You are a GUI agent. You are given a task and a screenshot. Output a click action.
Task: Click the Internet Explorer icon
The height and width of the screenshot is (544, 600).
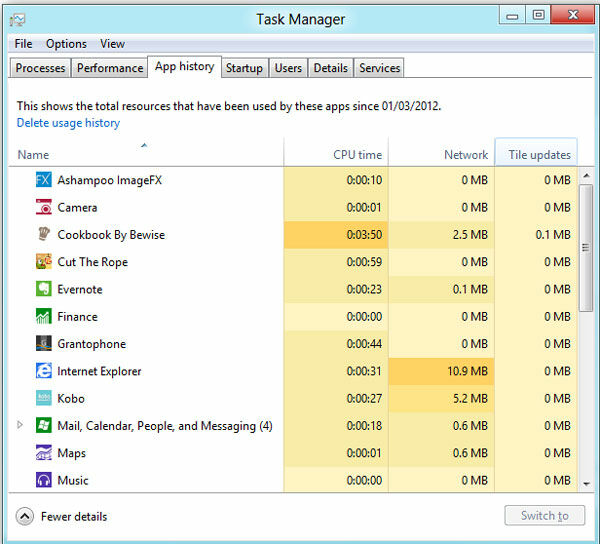click(x=43, y=371)
